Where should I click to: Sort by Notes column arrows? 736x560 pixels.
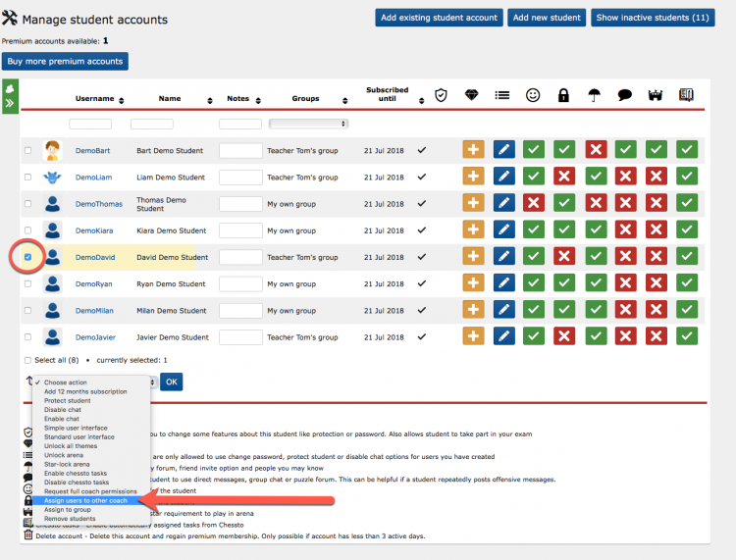pos(258,101)
